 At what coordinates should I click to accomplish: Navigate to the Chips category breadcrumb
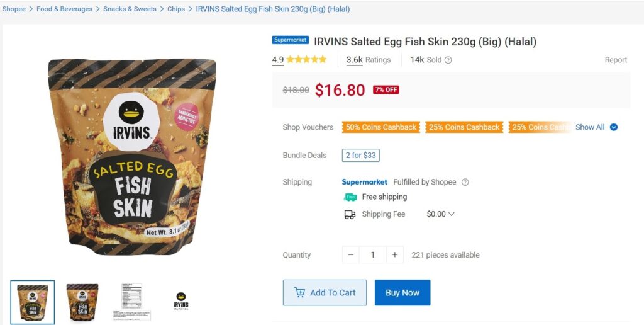176,9
